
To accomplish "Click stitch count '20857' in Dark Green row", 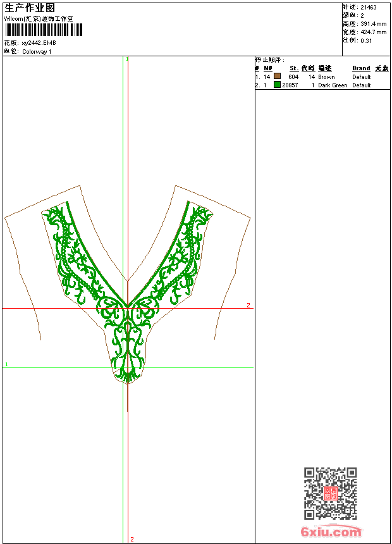I will [290, 85].
